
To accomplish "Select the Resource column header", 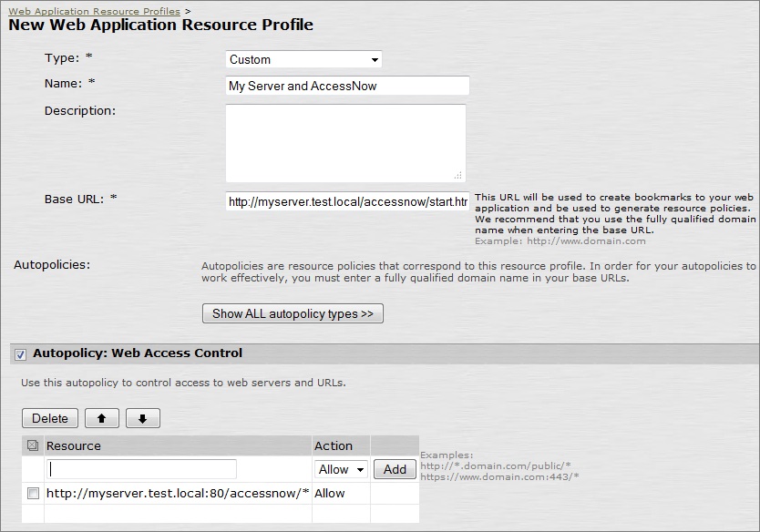I will click(x=74, y=445).
